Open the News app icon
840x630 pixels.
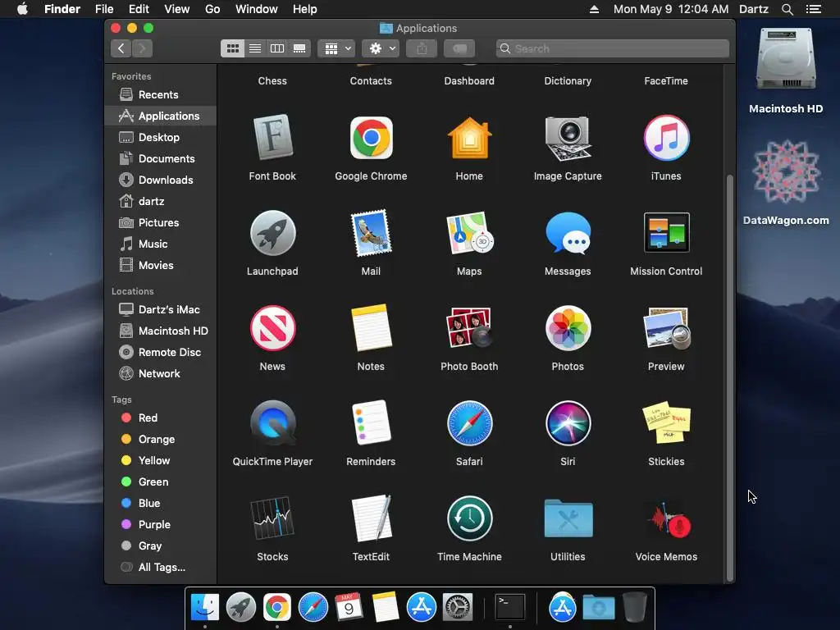272,328
